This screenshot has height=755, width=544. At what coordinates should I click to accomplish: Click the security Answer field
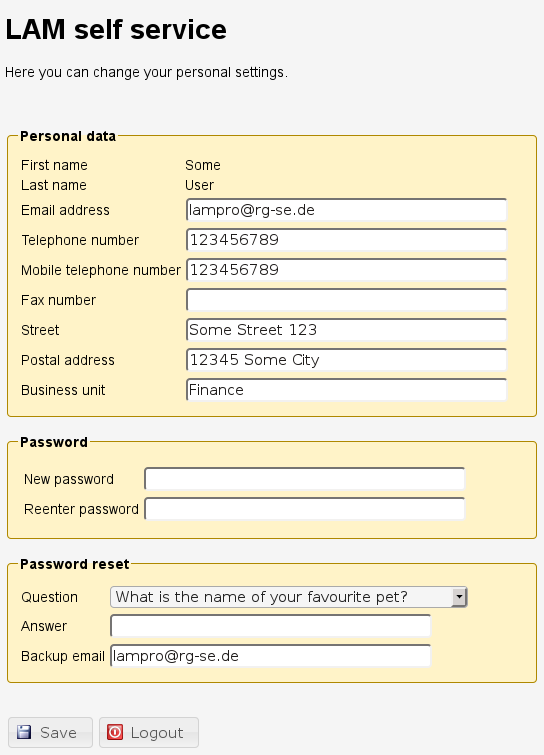tap(270, 626)
